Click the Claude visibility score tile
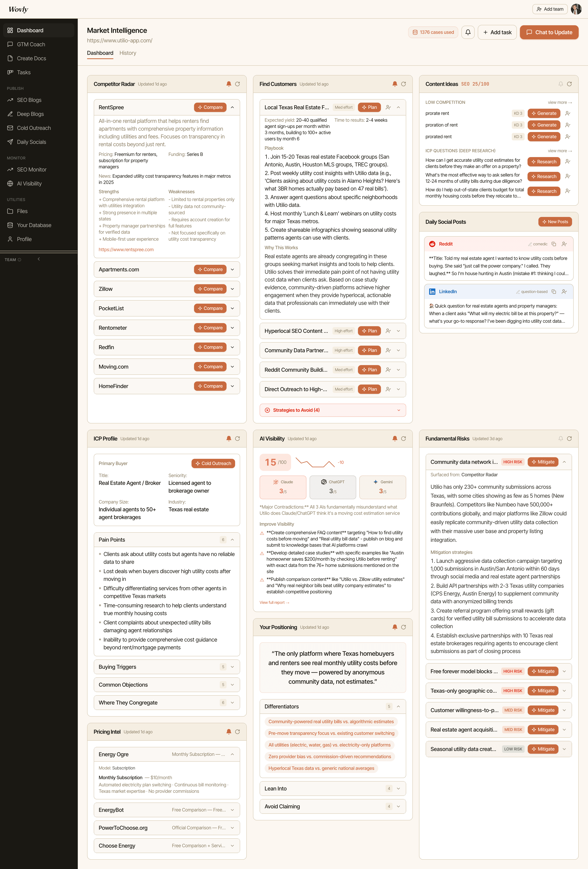Image resolution: width=588 pixels, height=869 pixels. [283, 487]
